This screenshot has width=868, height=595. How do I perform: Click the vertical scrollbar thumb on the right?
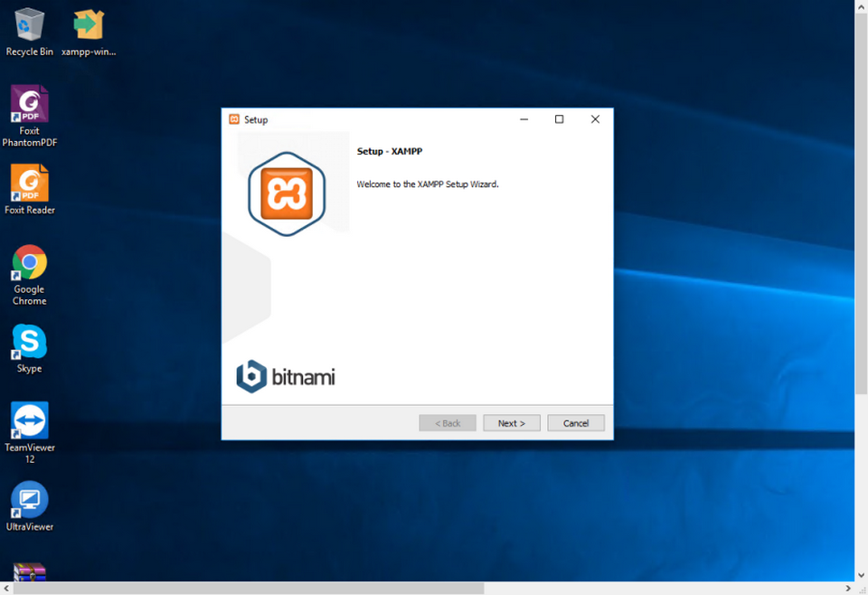coord(861,203)
